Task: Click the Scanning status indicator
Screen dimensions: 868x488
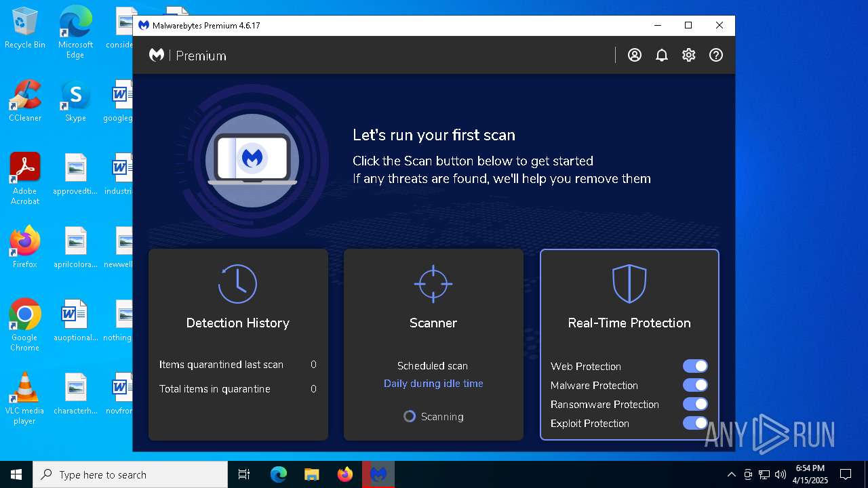Action: click(x=433, y=417)
